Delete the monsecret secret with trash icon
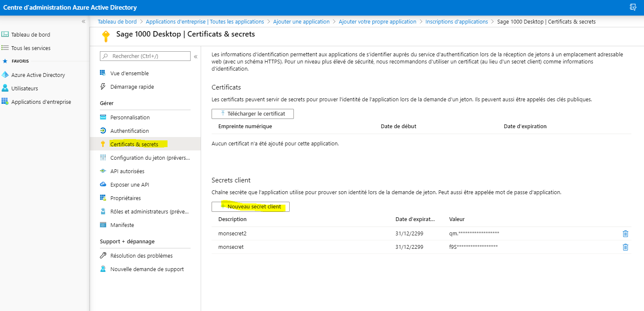The height and width of the screenshot is (311, 644). point(625,247)
